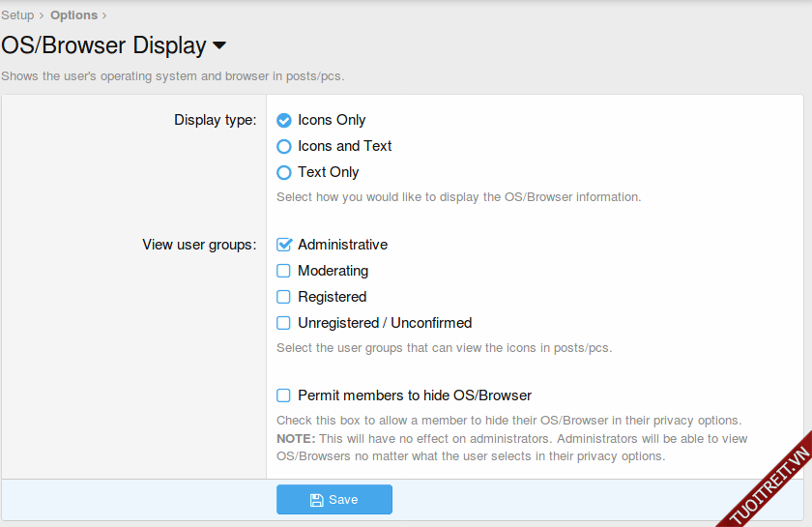Open Options in the breadcrumb trail
The width and height of the screenshot is (812, 527).
point(73,15)
